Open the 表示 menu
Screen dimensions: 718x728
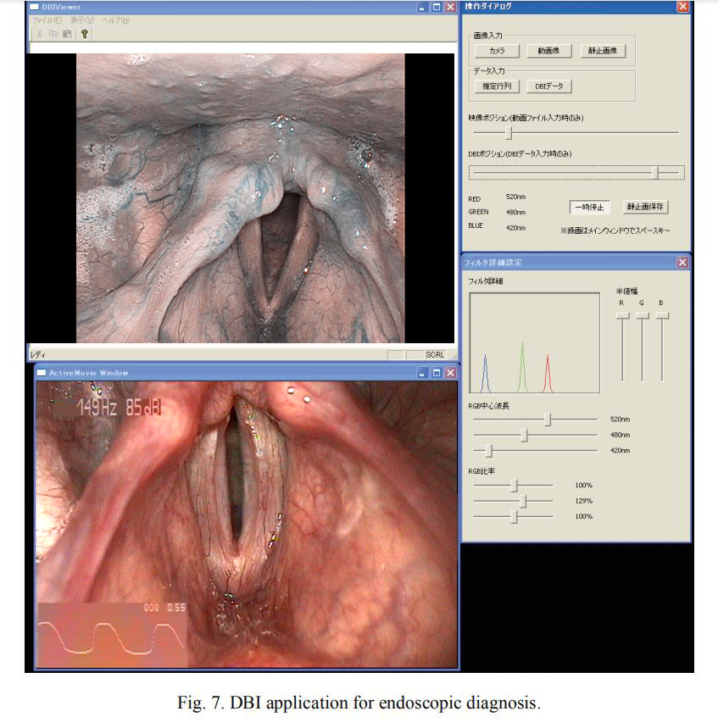[x=82, y=19]
